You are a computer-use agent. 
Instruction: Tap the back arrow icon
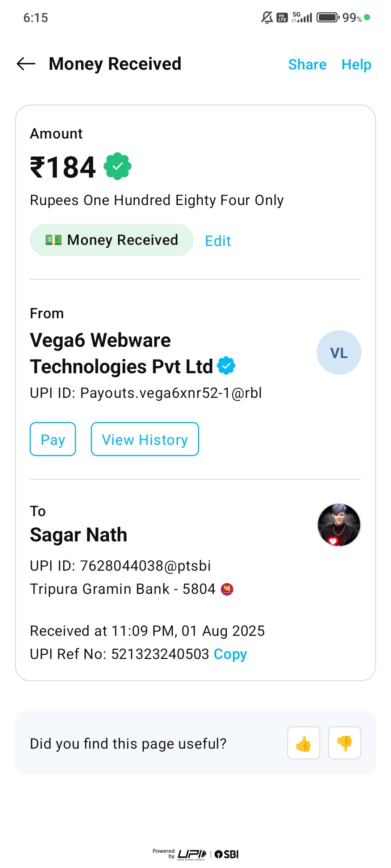pos(26,64)
